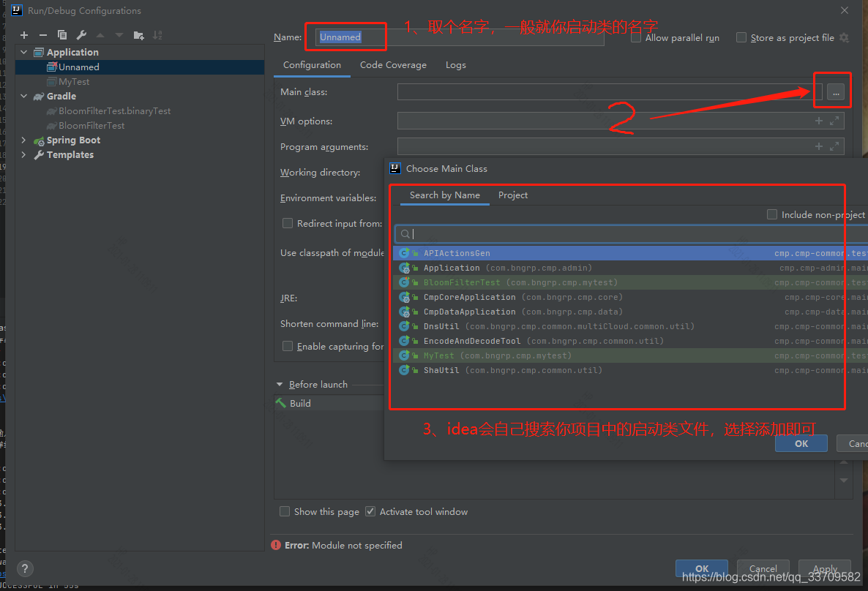The height and width of the screenshot is (591, 868).
Task: Expand the Program arguments field
Action: (834, 146)
